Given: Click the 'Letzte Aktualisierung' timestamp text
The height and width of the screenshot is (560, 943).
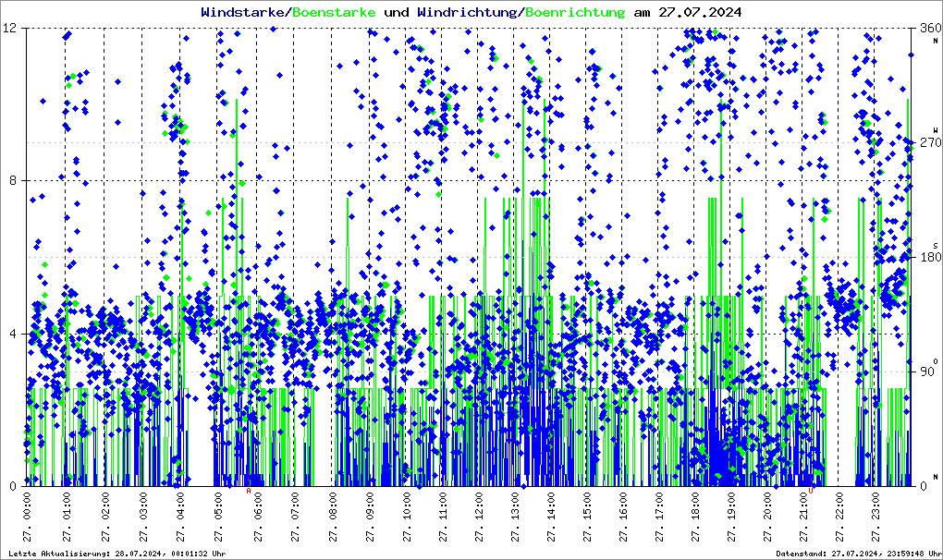Looking at the screenshot, I should 117,554.
